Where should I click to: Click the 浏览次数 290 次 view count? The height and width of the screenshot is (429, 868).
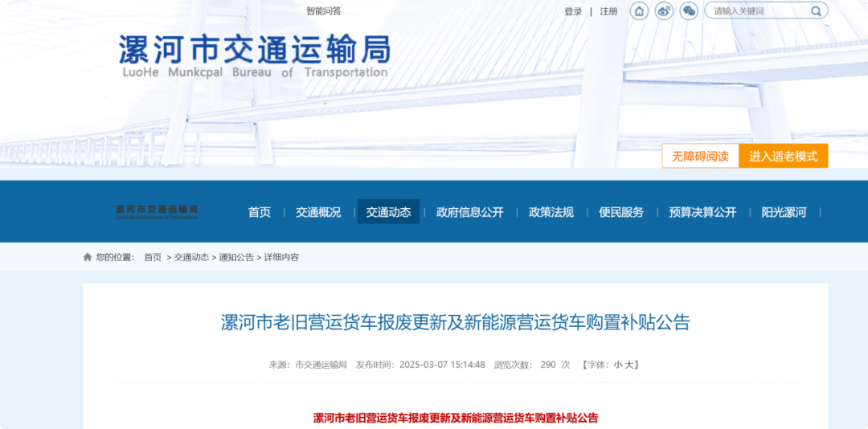532,365
